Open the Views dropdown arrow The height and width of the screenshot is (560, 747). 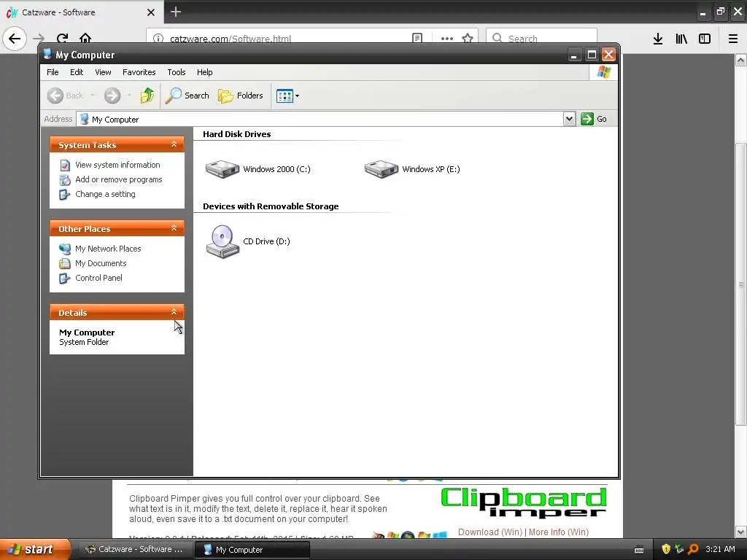(298, 96)
